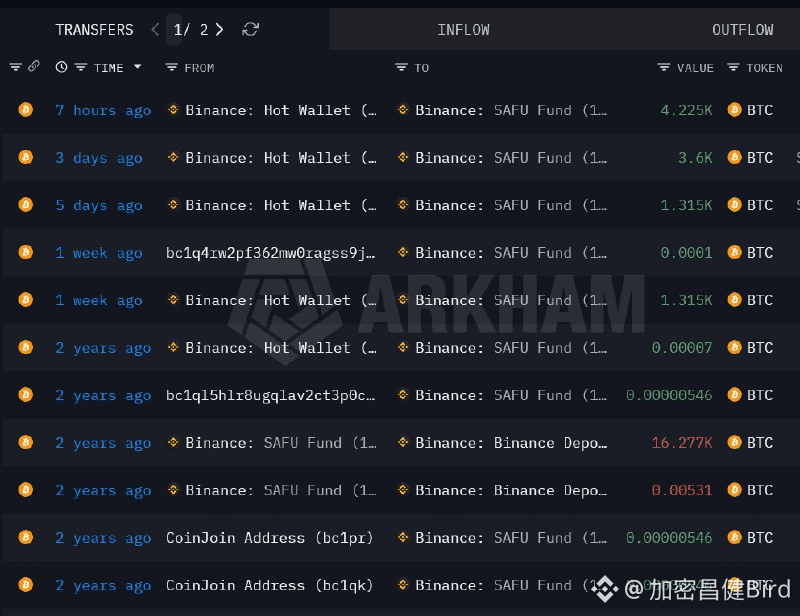Screen dimensions: 800x616
Task: Click the VALUE column header label
Action: pyautogui.click(x=695, y=68)
